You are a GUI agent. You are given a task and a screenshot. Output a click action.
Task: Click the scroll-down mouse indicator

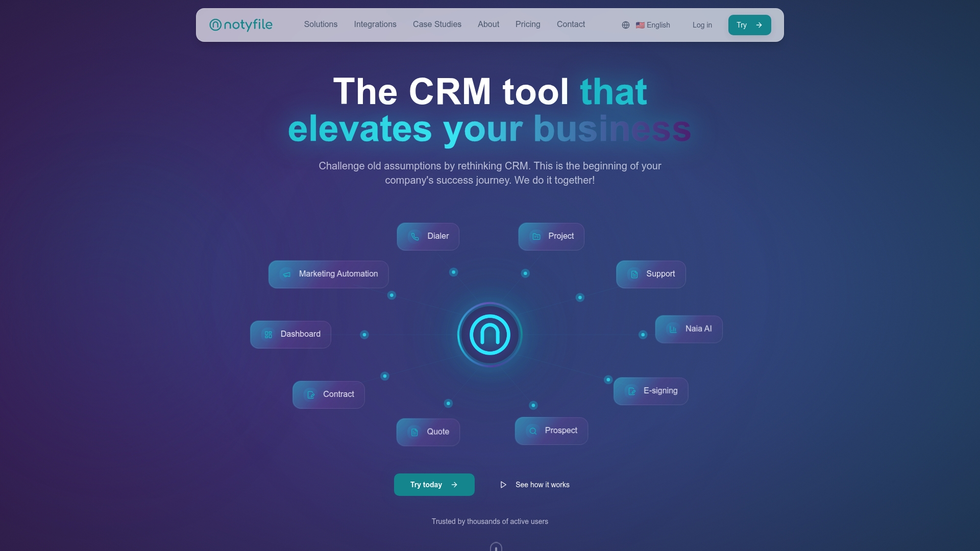coord(496,547)
